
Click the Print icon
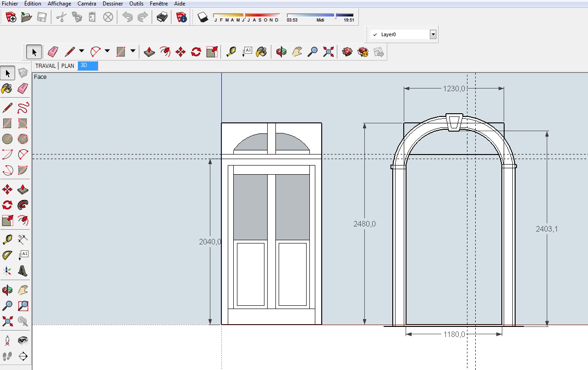(x=163, y=17)
